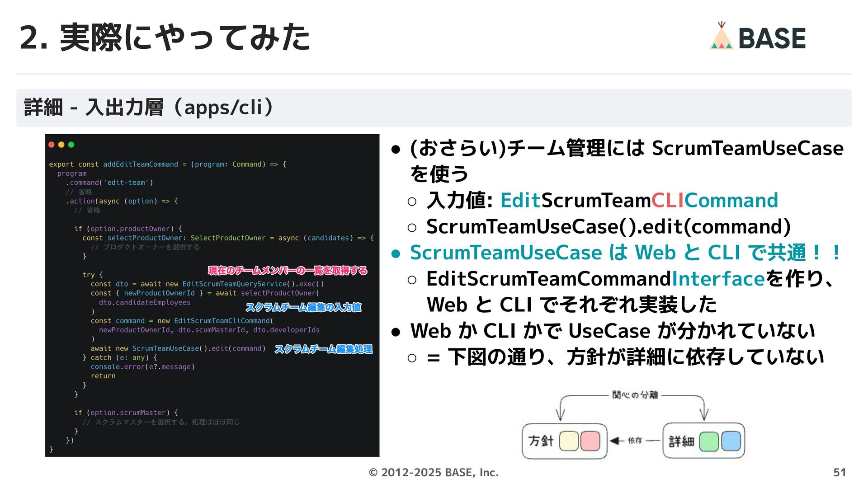Click the EditScrumTeamCLICommand text

tap(639, 201)
